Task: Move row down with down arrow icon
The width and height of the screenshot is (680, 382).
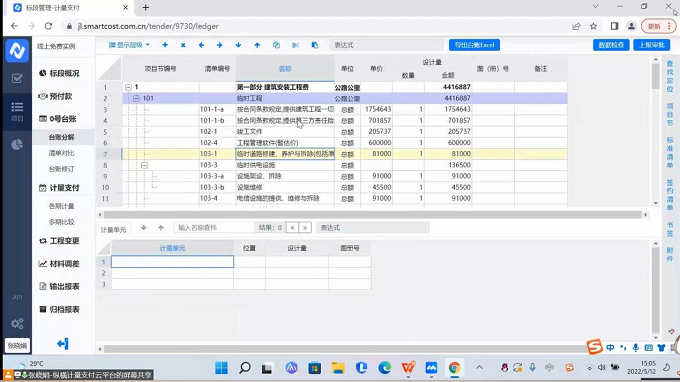Action: coord(238,45)
